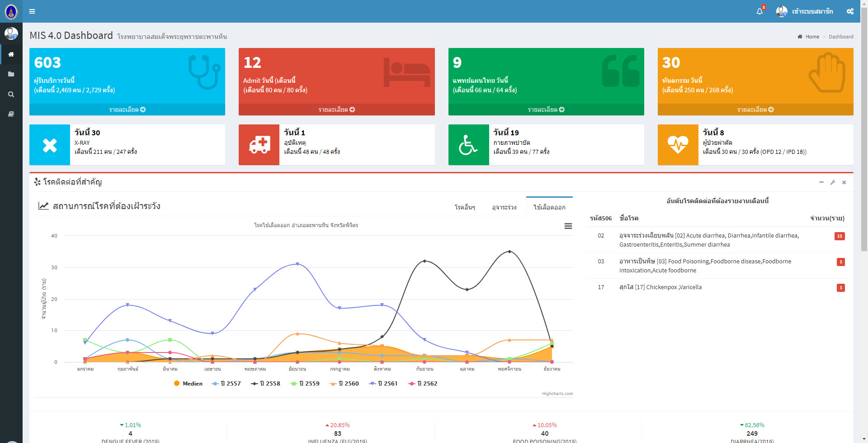Switch to the อุจจาระร่วง tab
868x443 pixels.
click(504, 207)
